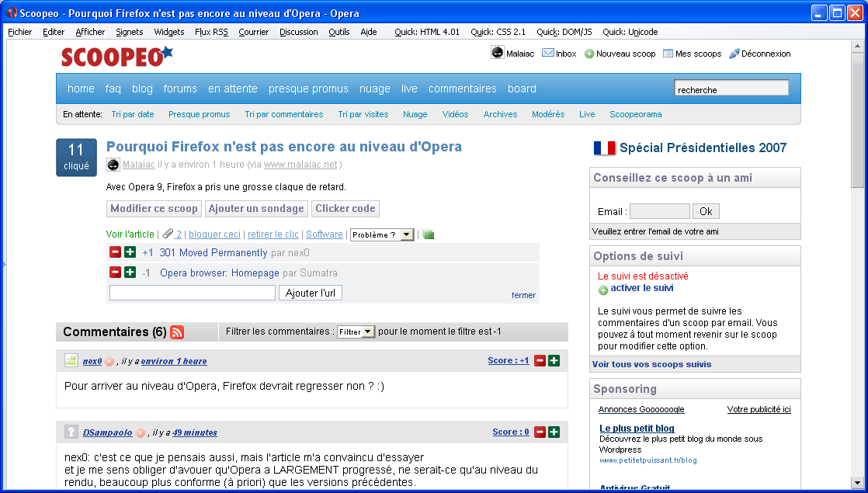Vote down nex0's comment
868x493 pixels.
coord(540,361)
